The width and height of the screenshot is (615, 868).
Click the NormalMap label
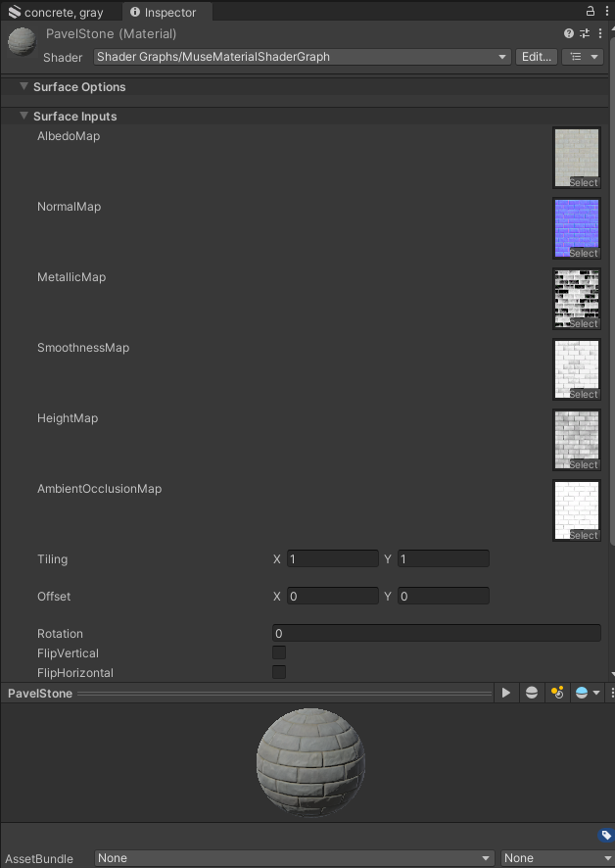70,207
